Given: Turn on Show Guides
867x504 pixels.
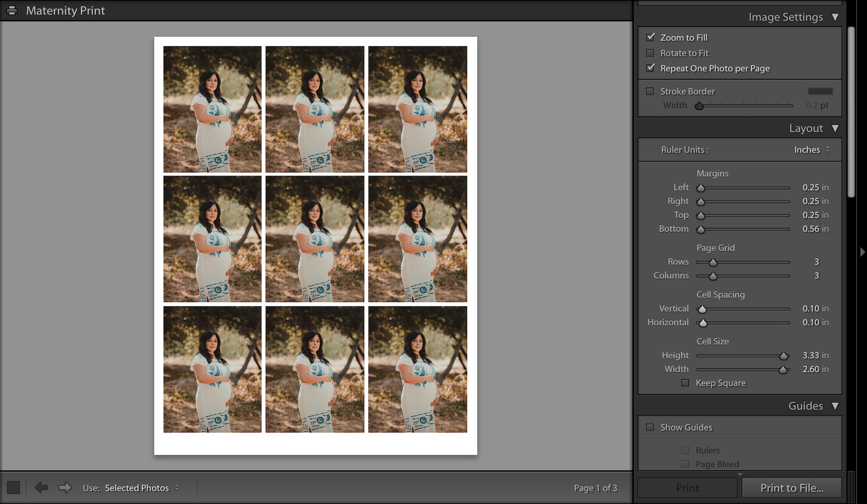Looking at the screenshot, I should point(650,427).
